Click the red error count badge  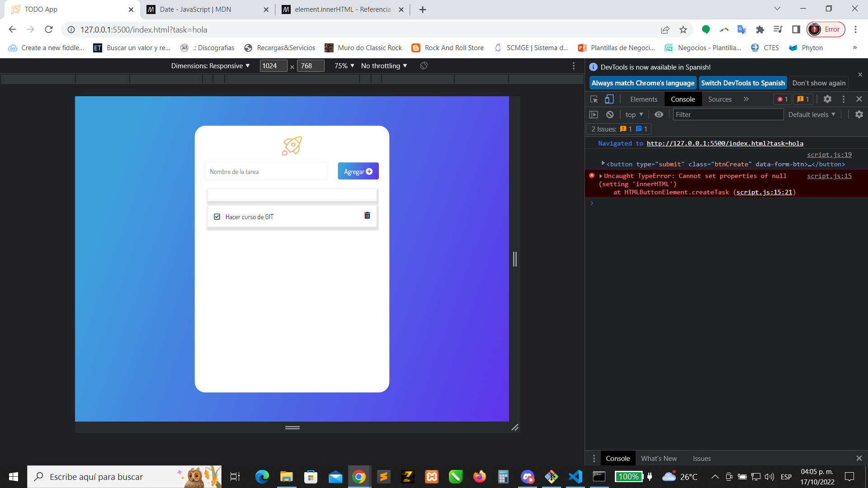click(x=783, y=99)
